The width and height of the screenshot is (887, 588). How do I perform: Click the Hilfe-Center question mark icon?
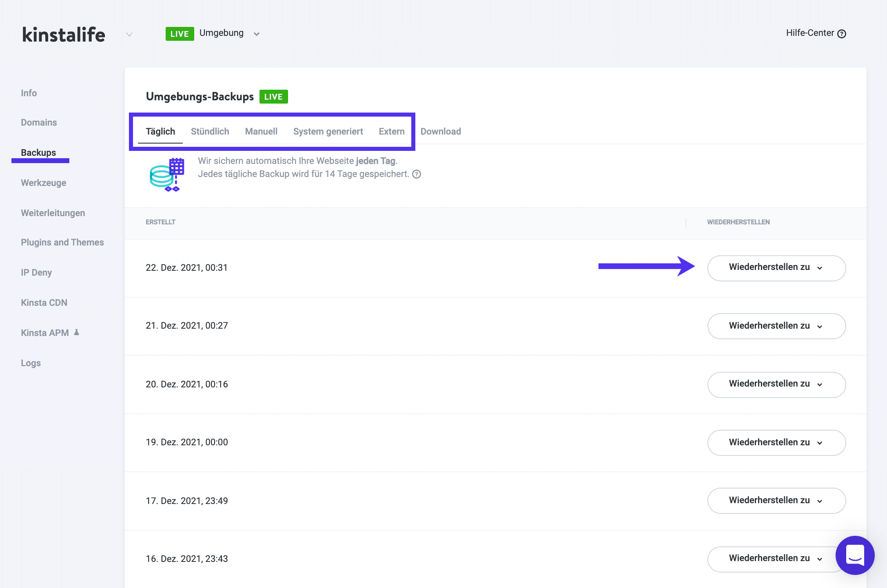point(842,33)
